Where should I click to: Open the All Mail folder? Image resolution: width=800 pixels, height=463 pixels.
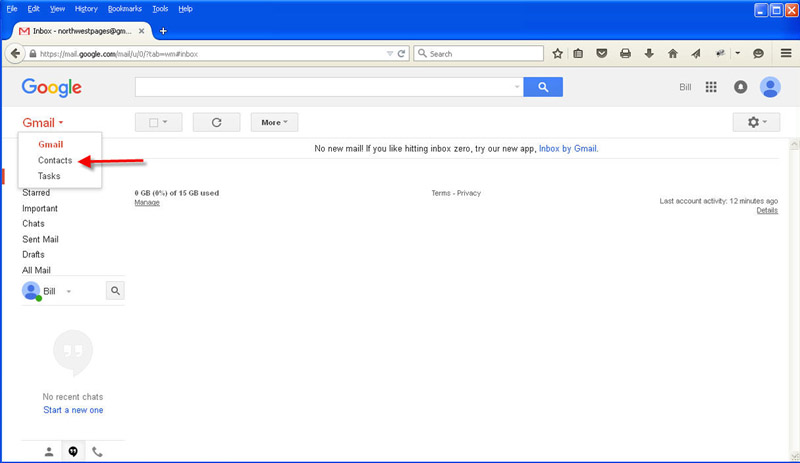(x=36, y=270)
